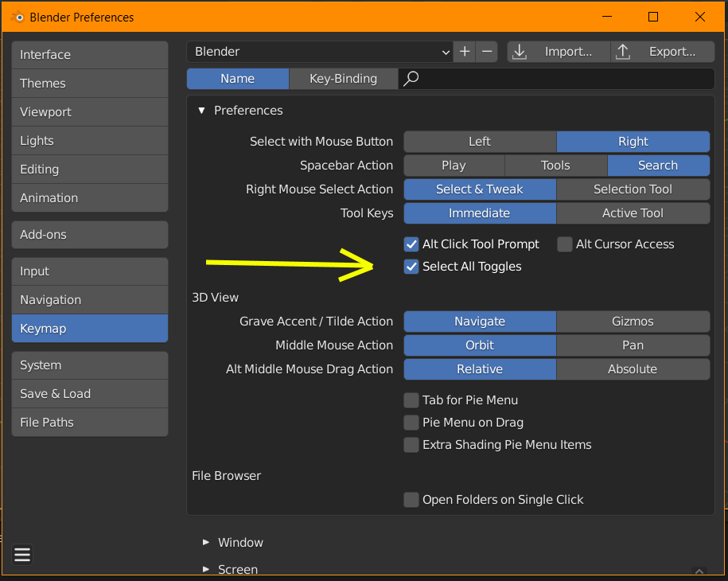Enable Tab for Pie Menu
Screen dimensions: 728x581
tap(411, 400)
